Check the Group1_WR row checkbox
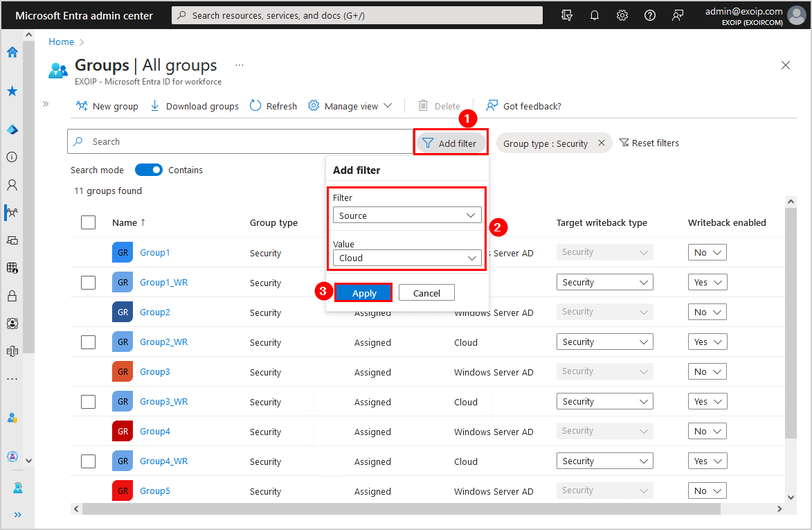 [x=88, y=283]
